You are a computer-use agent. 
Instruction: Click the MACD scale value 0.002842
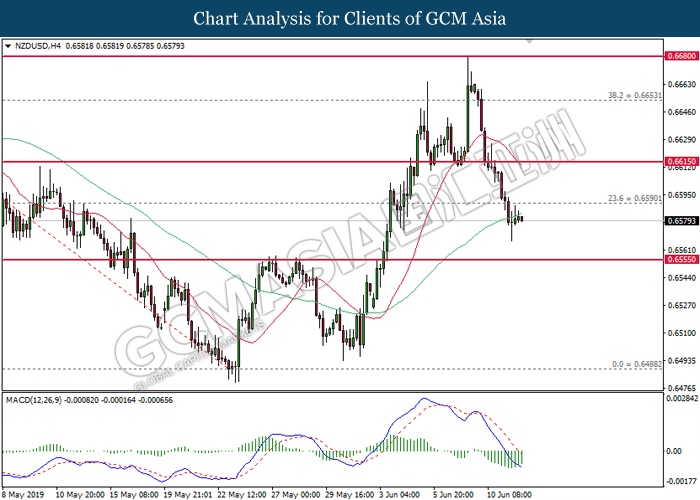[x=683, y=398]
